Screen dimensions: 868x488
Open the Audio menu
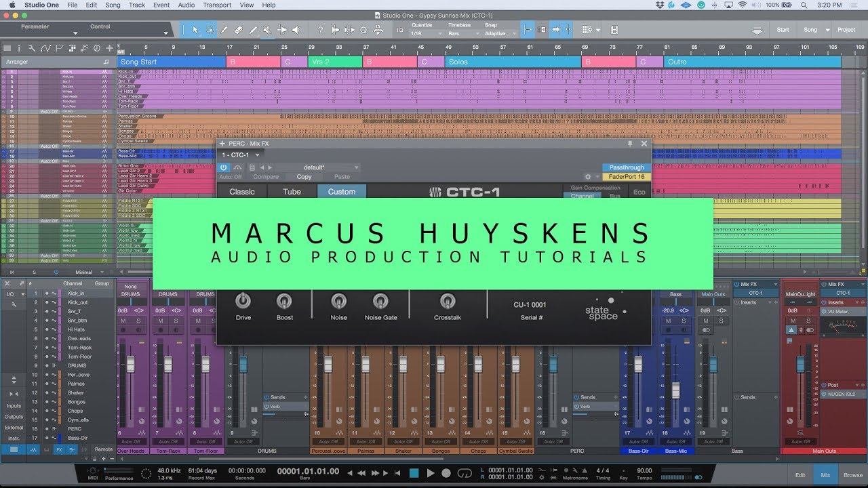click(x=186, y=5)
